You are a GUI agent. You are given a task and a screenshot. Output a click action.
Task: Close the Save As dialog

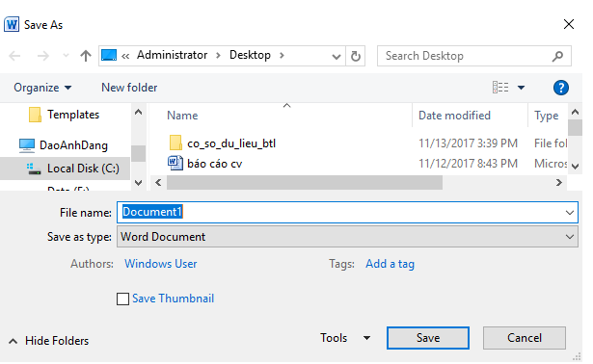pos(569,24)
